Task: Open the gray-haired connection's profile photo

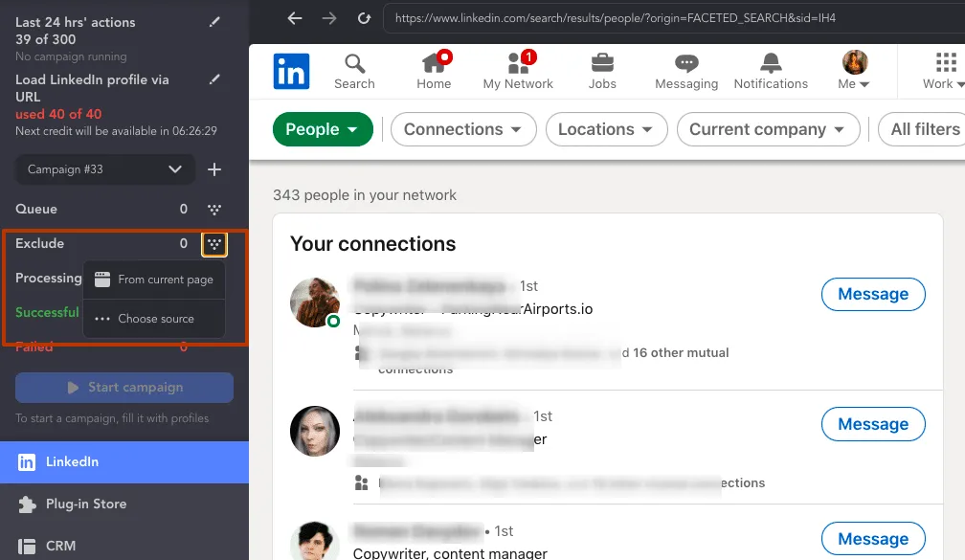Action: pyautogui.click(x=315, y=431)
